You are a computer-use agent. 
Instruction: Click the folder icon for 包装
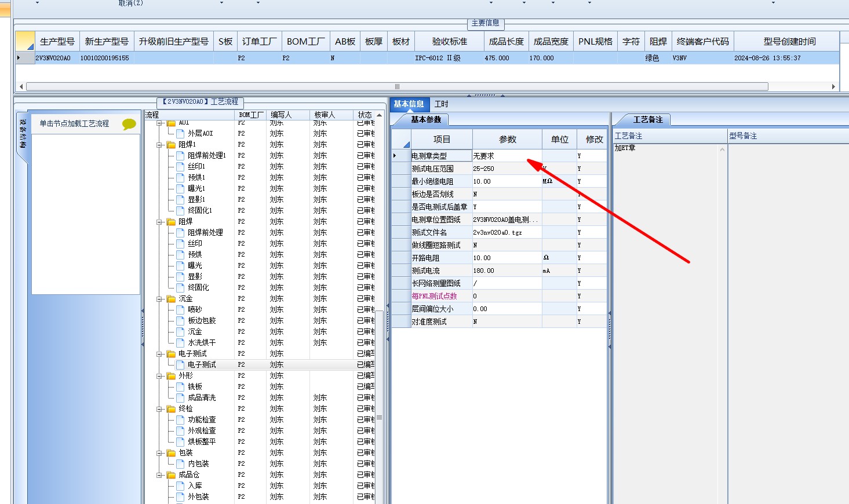pyautogui.click(x=171, y=452)
